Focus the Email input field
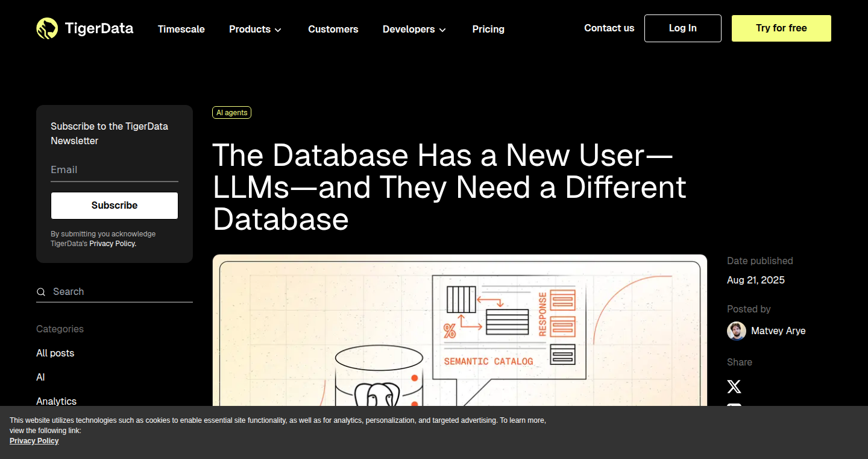The height and width of the screenshot is (459, 868). click(x=115, y=170)
